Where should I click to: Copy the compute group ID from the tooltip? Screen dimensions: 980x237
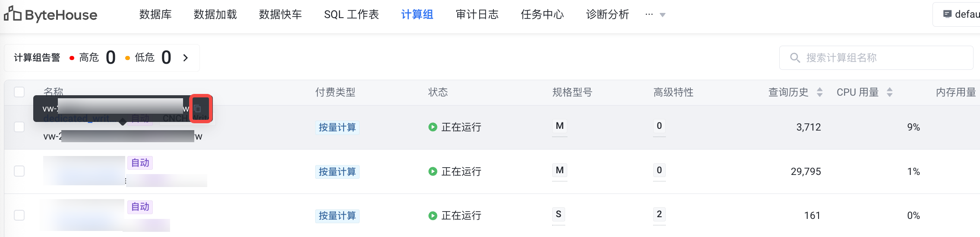click(198, 109)
